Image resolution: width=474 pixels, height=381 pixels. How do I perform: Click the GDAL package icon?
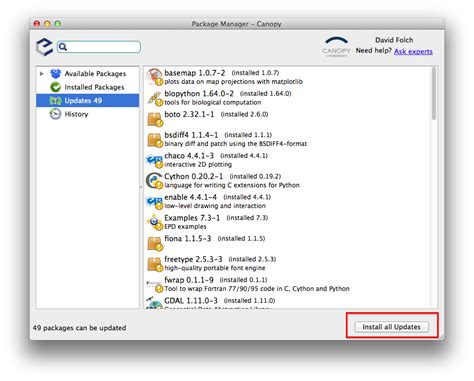pos(154,303)
